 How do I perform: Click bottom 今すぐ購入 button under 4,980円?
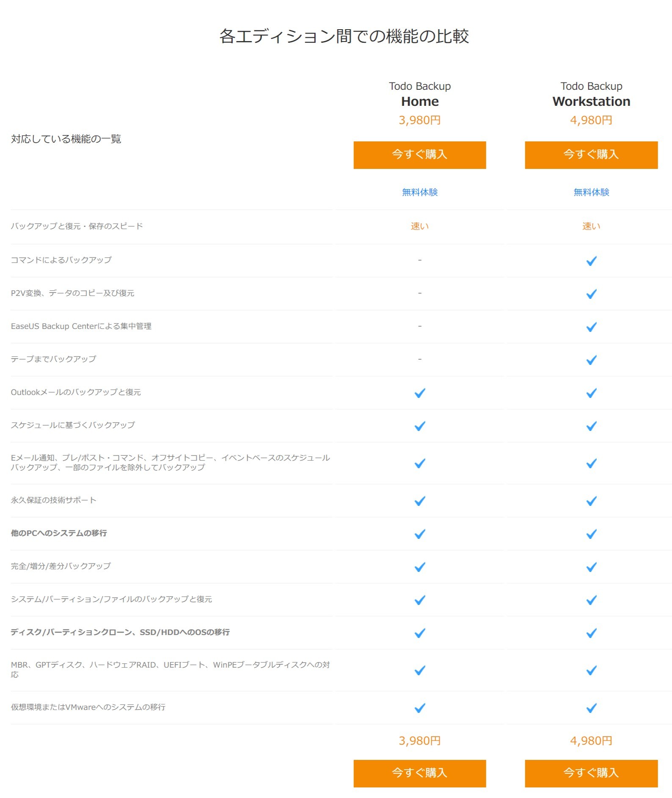coord(591,773)
